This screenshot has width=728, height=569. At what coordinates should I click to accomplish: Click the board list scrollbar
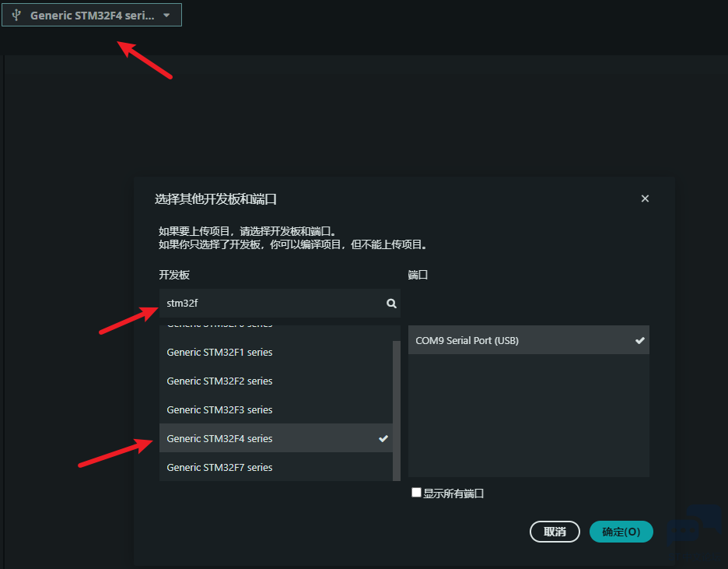397,411
